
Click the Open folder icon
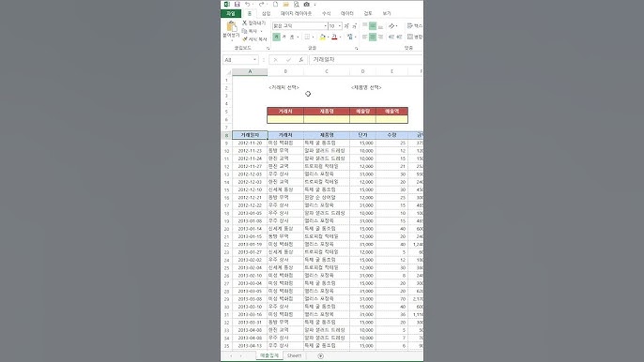(285, 4)
